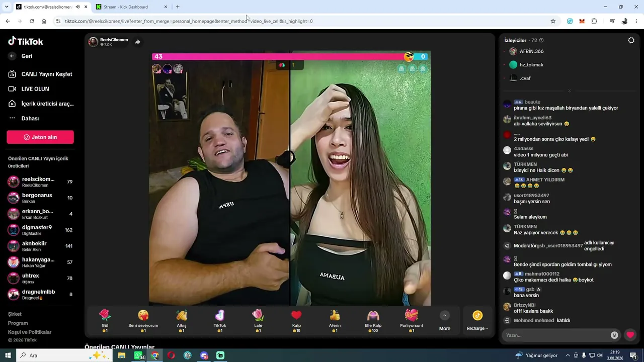The width and height of the screenshot is (644, 362).
Task: Open recommended streamer digmaster9
Action: pos(40,230)
